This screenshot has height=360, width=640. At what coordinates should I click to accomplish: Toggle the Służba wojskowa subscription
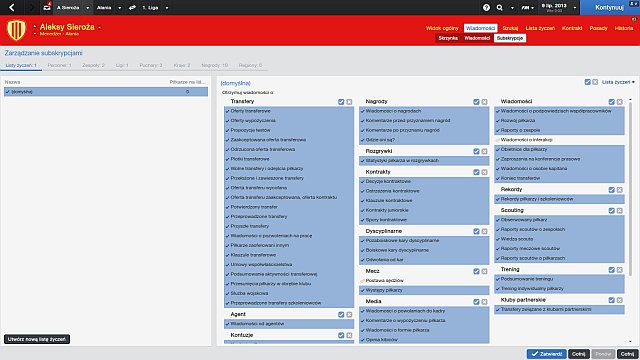tap(289, 293)
